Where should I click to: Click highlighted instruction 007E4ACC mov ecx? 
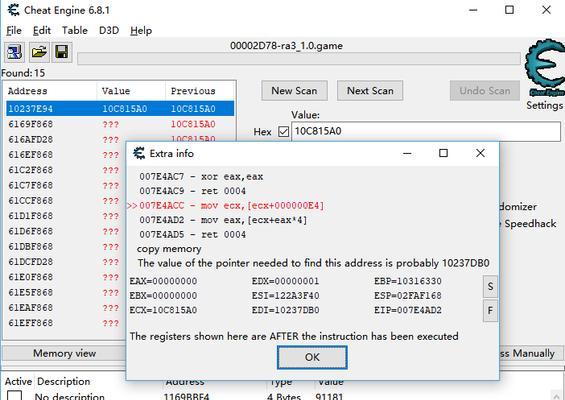click(x=232, y=206)
